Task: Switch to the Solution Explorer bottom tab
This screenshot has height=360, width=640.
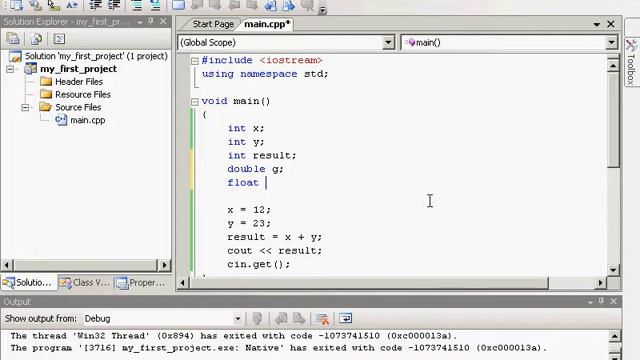Action: pos(28,282)
